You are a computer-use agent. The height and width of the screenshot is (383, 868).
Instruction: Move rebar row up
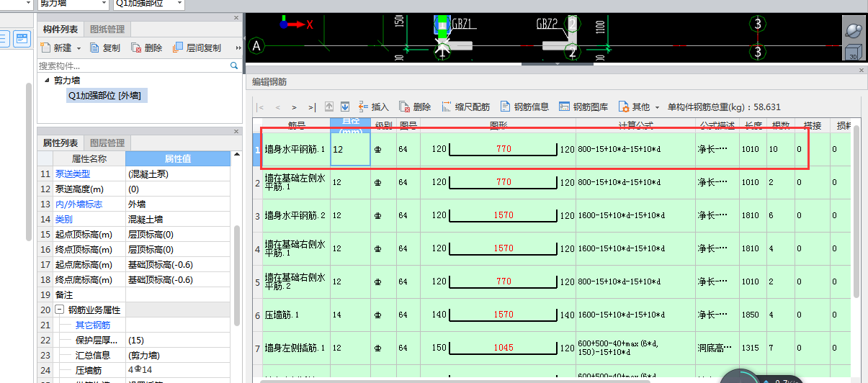click(330, 107)
